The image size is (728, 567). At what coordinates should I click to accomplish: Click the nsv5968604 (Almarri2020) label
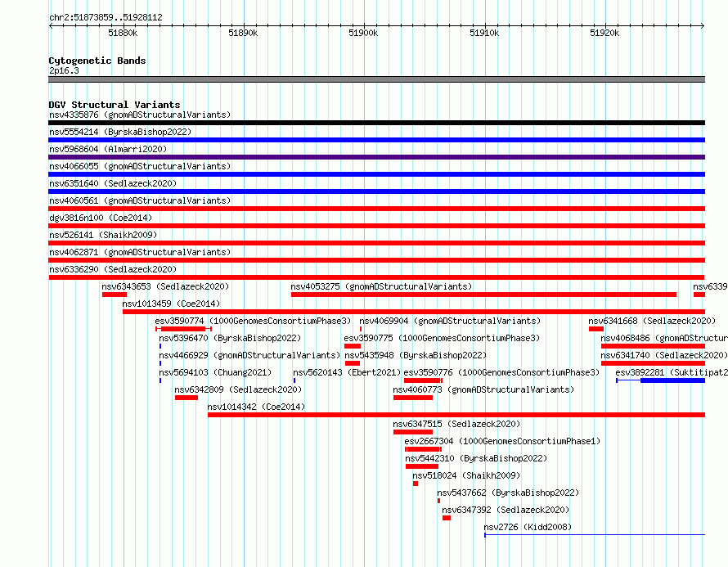tap(108, 149)
